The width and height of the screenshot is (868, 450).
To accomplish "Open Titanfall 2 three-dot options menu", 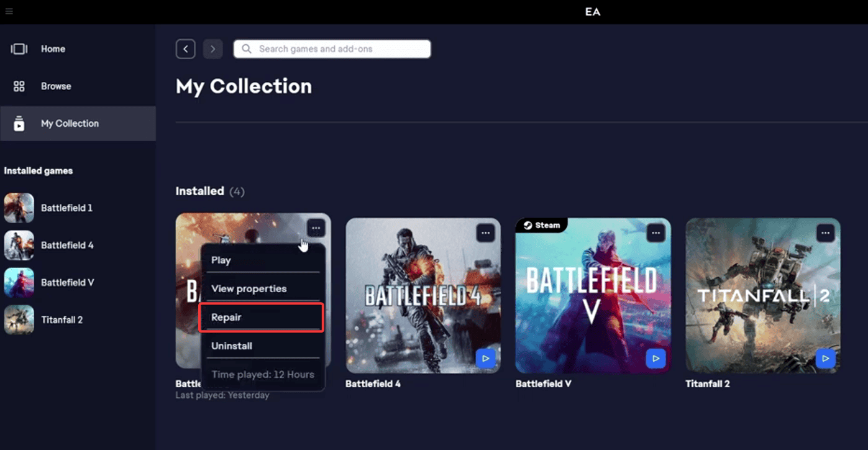I will point(825,233).
